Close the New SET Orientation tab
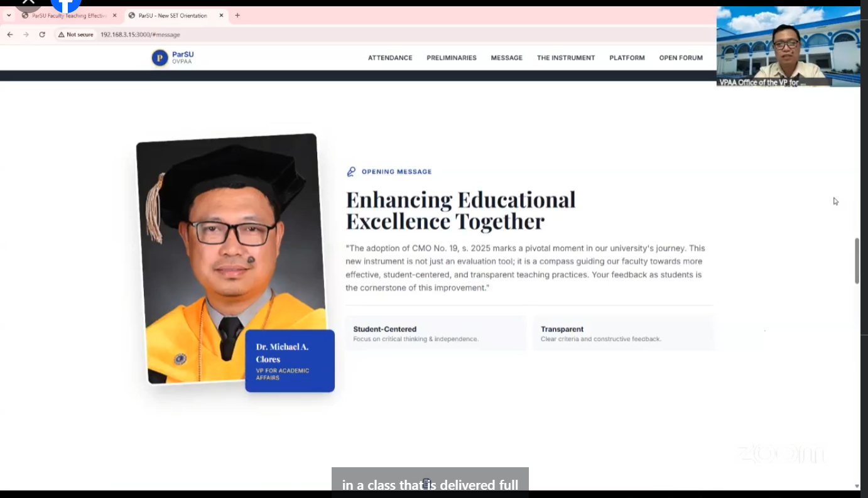This screenshot has height=498, width=868. 221,16
